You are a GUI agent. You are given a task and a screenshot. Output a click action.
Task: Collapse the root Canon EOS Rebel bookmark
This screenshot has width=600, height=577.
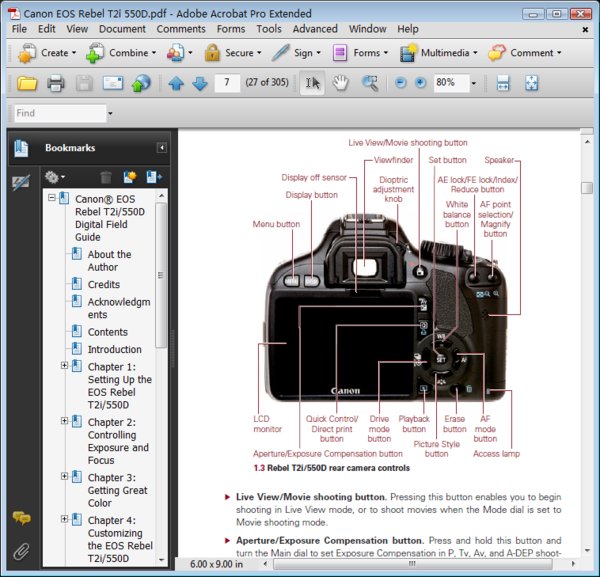point(51,199)
